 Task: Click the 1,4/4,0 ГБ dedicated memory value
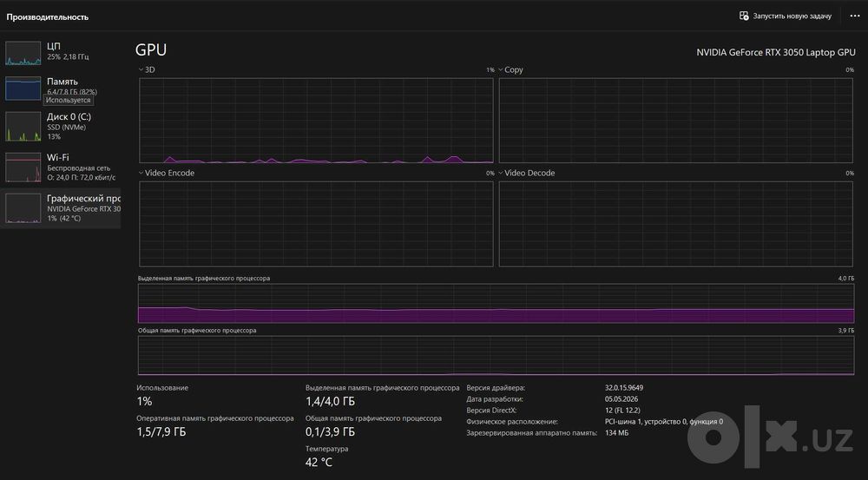click(330, 401)
